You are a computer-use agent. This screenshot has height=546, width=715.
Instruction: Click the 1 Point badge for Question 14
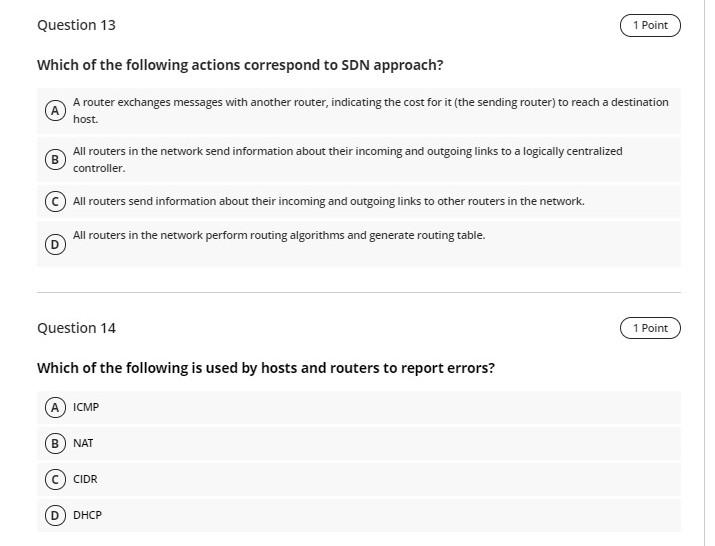pyautogui.click(x=650, y=328)
